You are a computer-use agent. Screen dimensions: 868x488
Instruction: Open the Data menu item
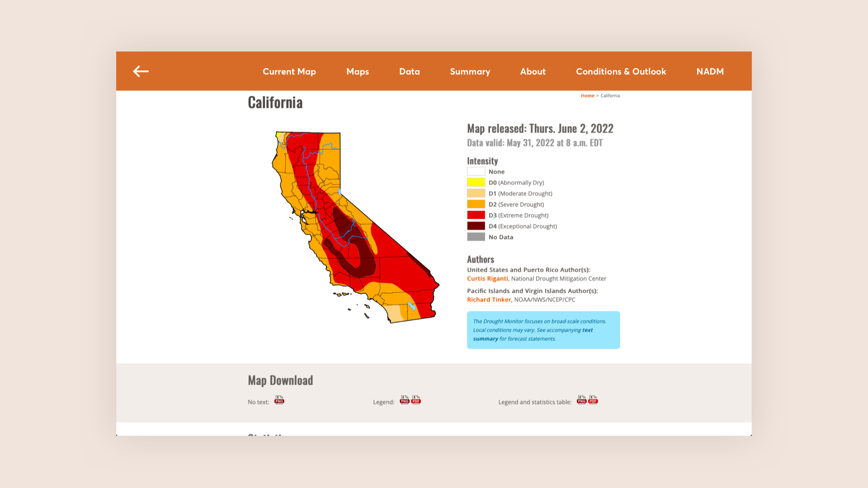coord(410,71)
